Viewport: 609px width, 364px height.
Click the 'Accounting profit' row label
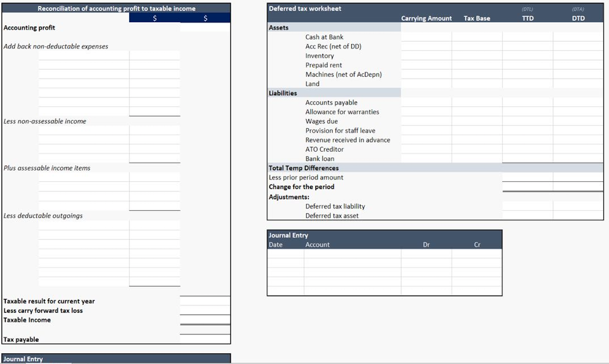(x=29, y=28)
